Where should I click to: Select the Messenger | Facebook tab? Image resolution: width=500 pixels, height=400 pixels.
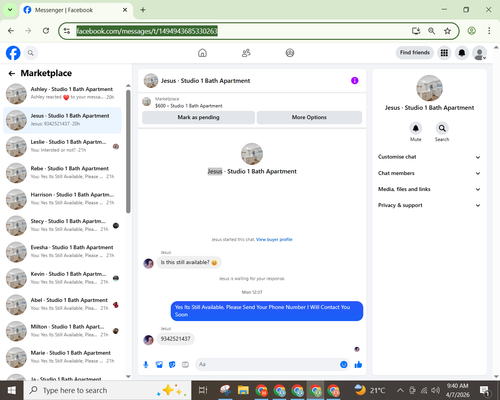(76, 10)
